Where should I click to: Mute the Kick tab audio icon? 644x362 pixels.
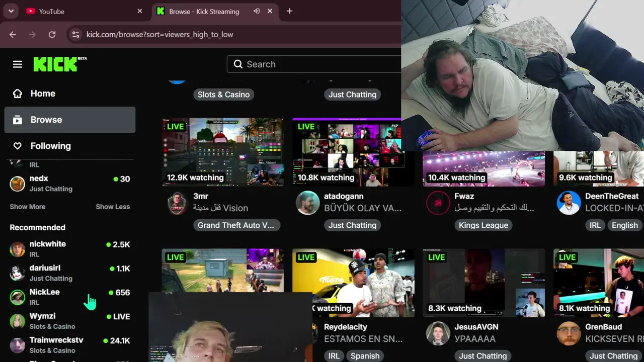pos(257,11)
